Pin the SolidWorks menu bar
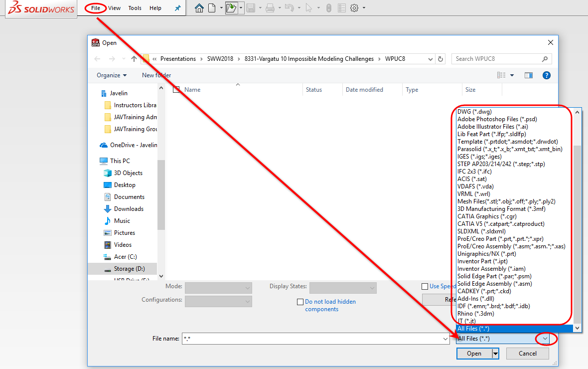This screenshot has width=588, height=369. coord(178,8)
